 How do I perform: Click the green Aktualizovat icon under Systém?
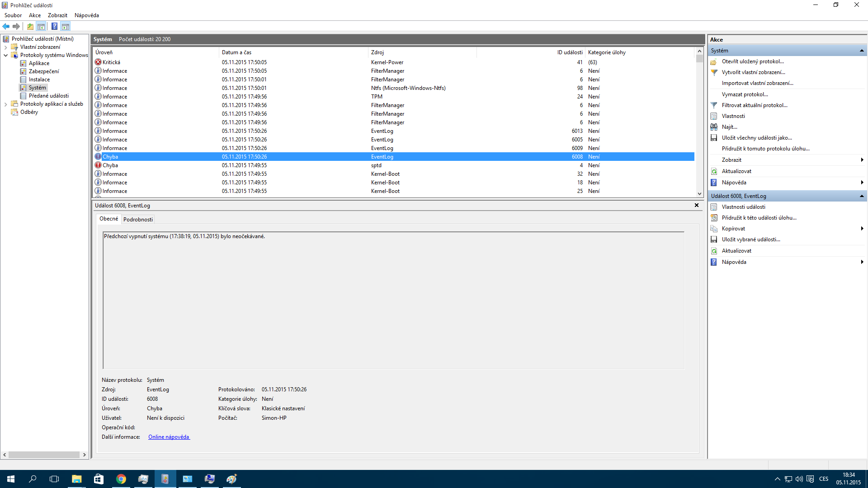(714, 171)
